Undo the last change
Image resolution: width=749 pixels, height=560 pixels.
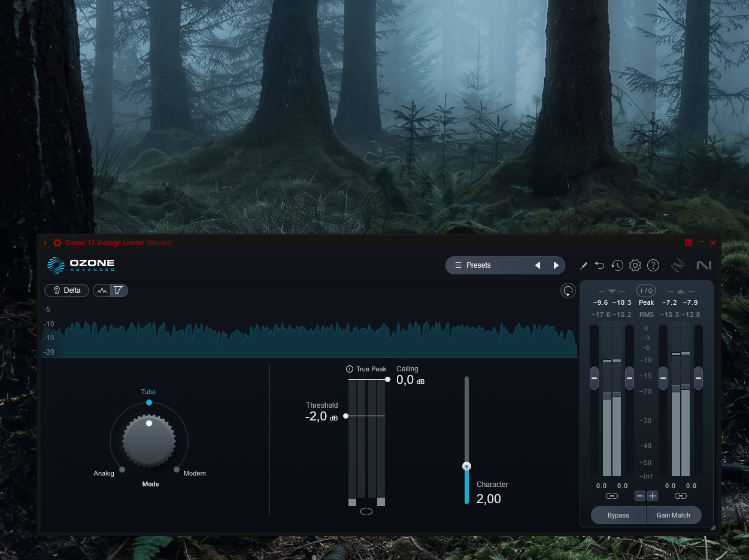[599, 265]
